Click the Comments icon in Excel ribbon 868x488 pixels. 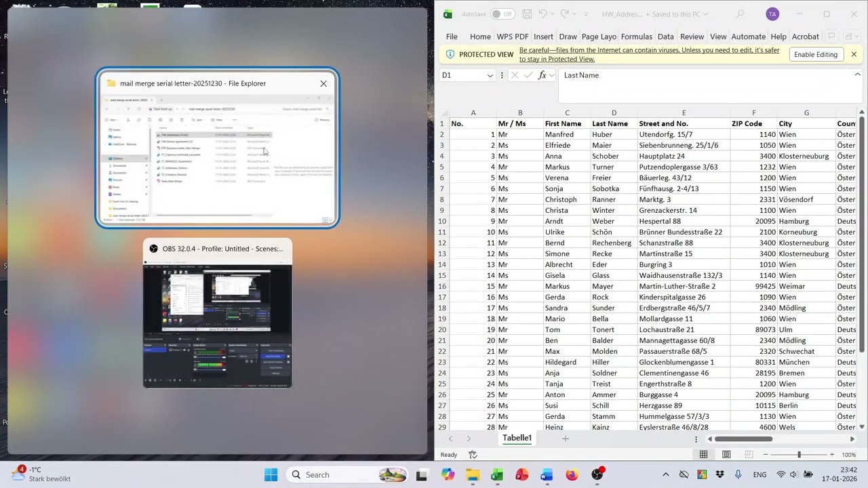831,37
